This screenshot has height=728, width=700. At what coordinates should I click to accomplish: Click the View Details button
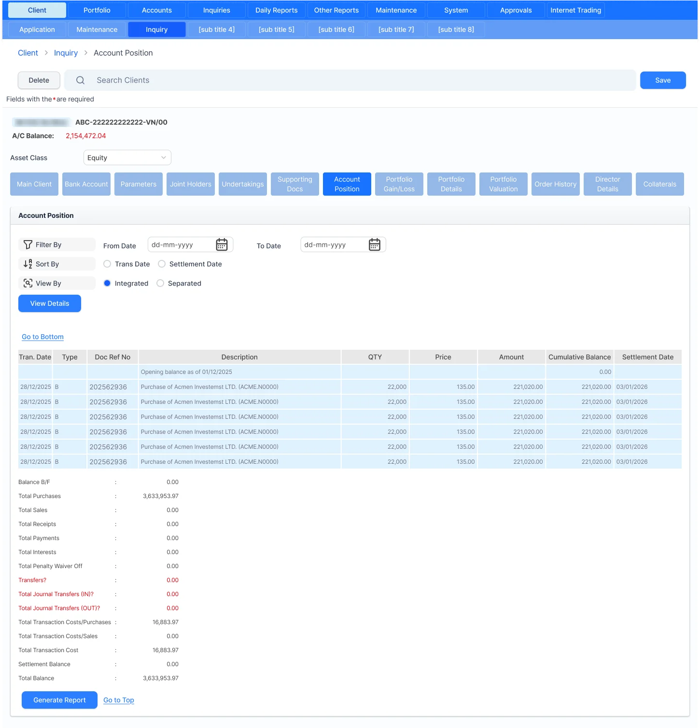(x=50, y=303)
